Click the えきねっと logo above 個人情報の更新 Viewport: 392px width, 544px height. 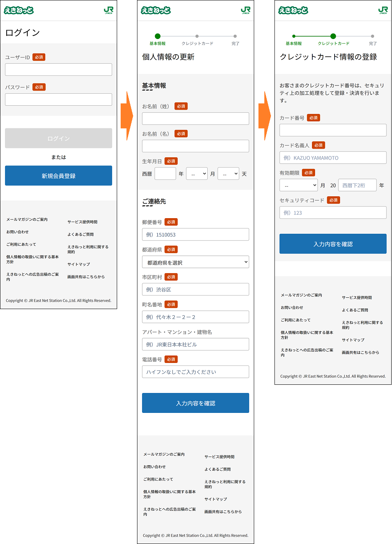click(156, 11)
